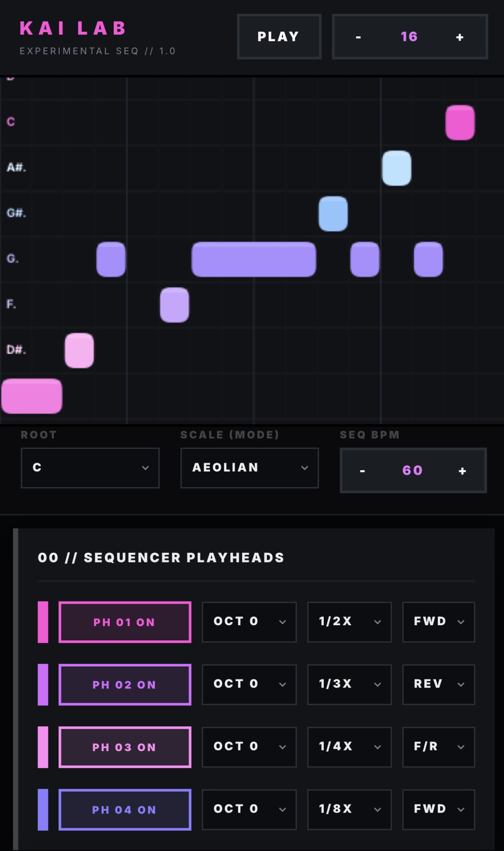The height and width of the screenshot is (851, 504).
Task: Increase step count with top plus
Action: click(x=460, y=37)
